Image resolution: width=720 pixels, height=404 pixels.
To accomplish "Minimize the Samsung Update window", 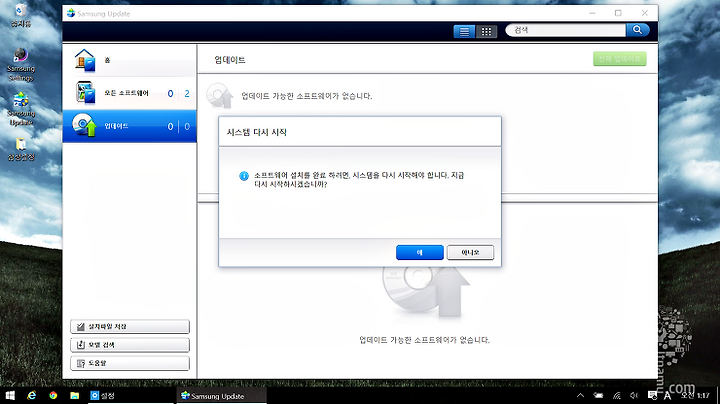I will click(x=592, y=13).
